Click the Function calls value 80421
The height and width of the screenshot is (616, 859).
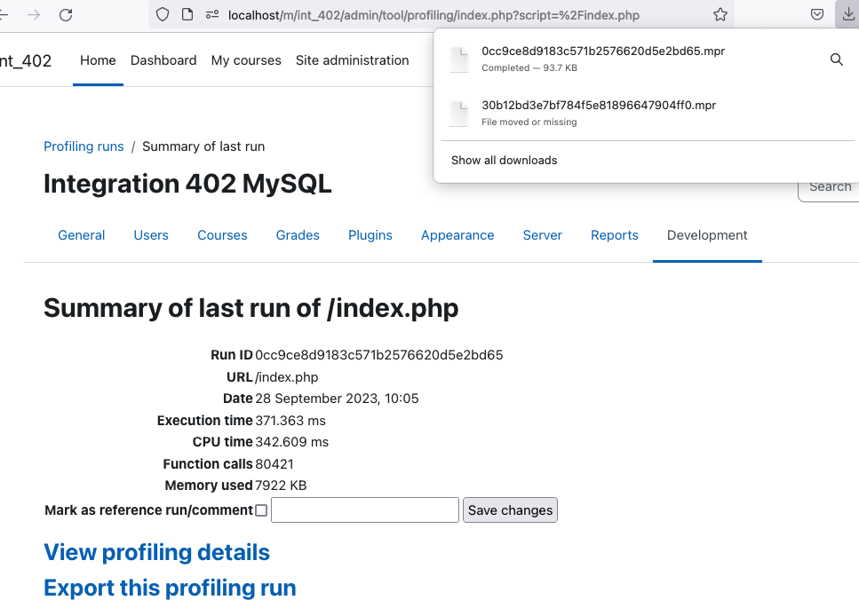pyautogui.click(x=274, y=464)
